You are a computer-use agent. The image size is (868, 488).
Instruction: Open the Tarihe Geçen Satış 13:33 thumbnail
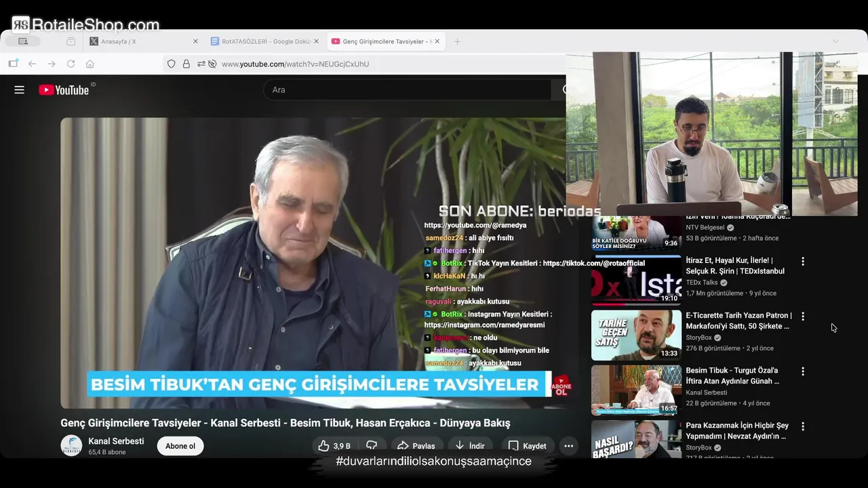point(636,335)
